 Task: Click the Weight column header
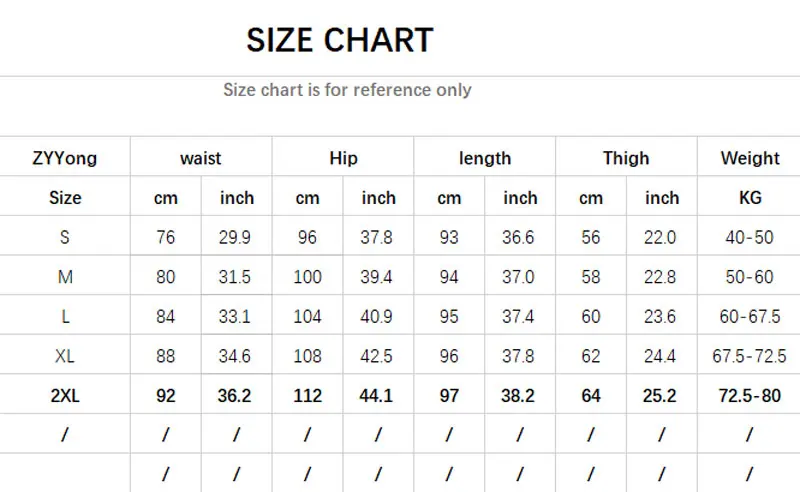coord(750,158)
